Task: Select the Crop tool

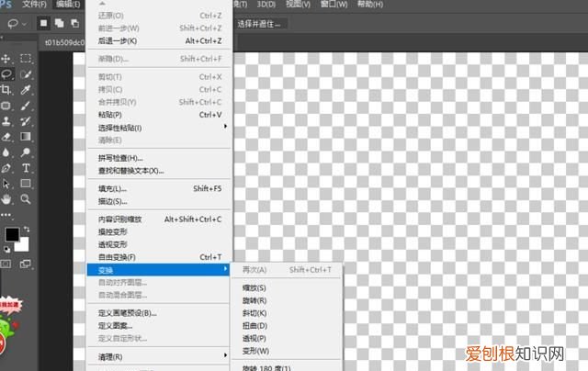Action: [6, 90]
